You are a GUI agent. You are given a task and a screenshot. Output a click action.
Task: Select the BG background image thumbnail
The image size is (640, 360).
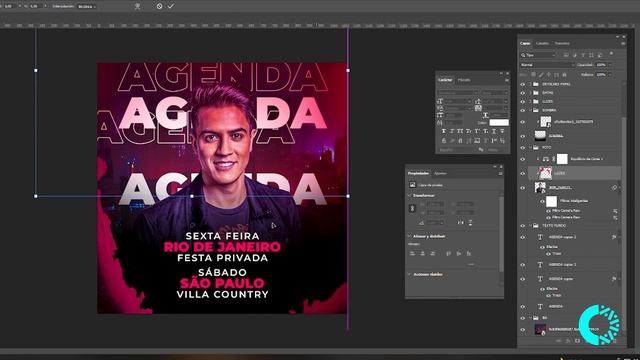tap(540, 329)
